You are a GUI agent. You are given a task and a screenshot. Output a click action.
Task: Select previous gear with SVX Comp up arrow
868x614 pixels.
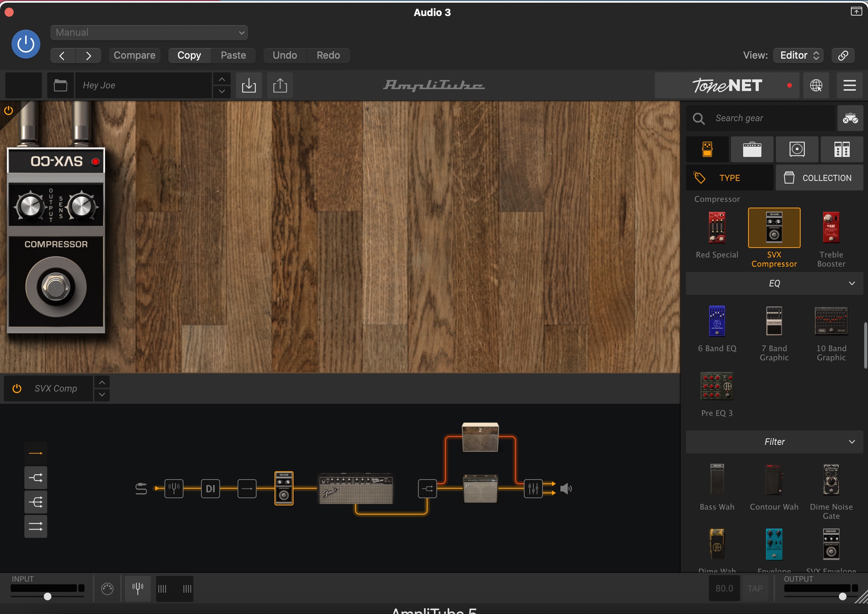(x=102, y=382)
